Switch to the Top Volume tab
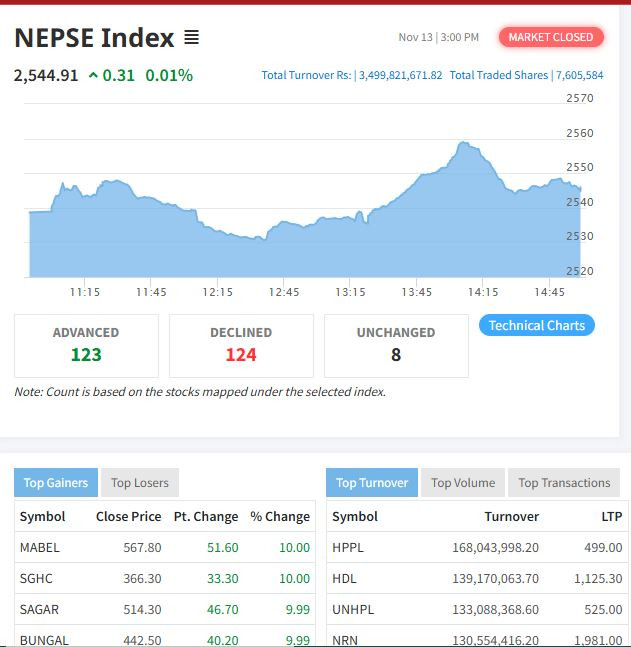631x647 pixels. click(x=463, y=482)
